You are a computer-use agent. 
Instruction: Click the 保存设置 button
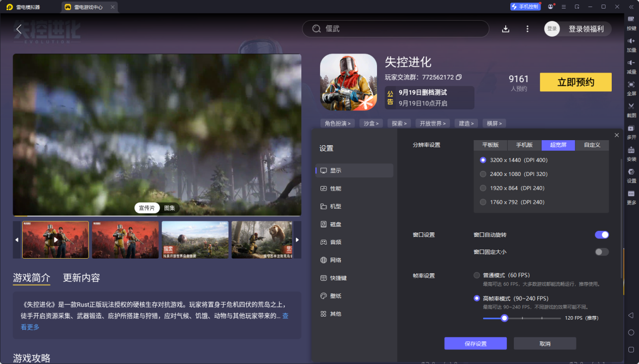point(475,343)
